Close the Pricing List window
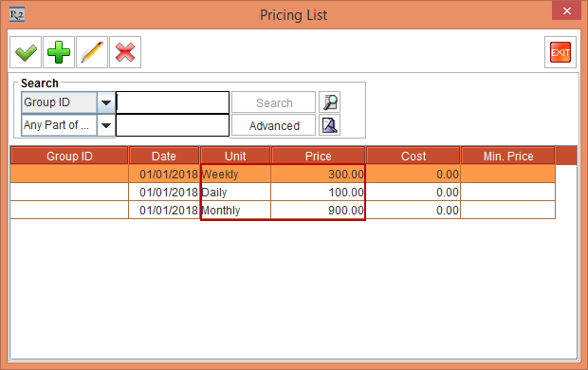The image size is (588, 370). [566, 10]
